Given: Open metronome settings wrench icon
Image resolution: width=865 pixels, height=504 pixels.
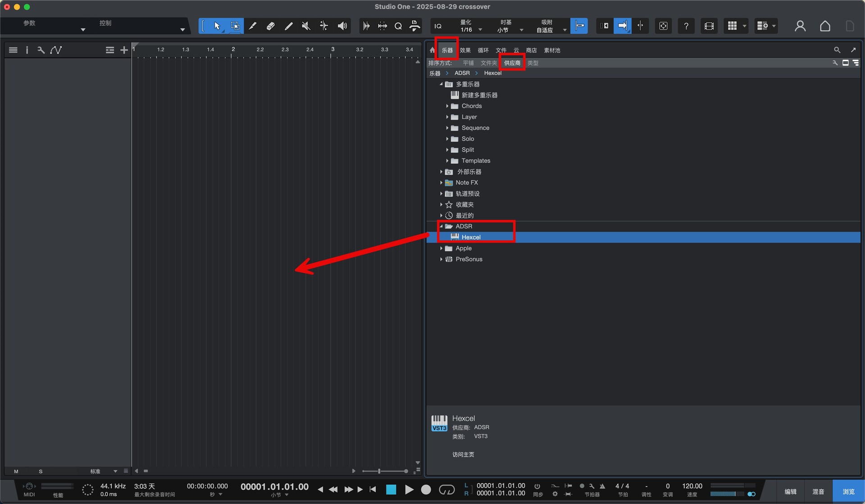Looking at the screenshot, I should pyautogui.click(x=592, y=486).
